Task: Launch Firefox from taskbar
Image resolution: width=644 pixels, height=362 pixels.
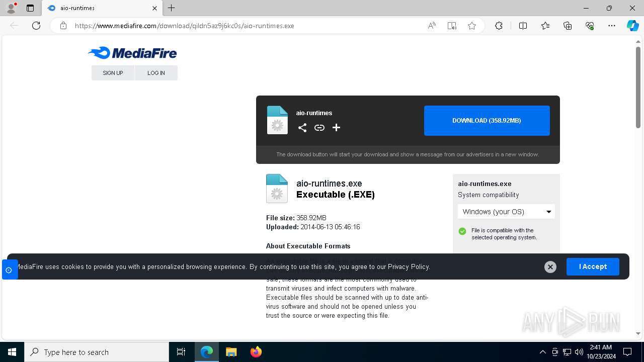Action: 256,352
